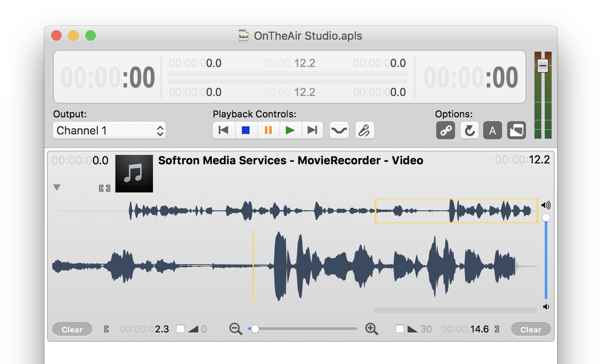This screenshot has width=605, height=364.
Task: Click the fade-out ramp icon
Action: (413, 329)
